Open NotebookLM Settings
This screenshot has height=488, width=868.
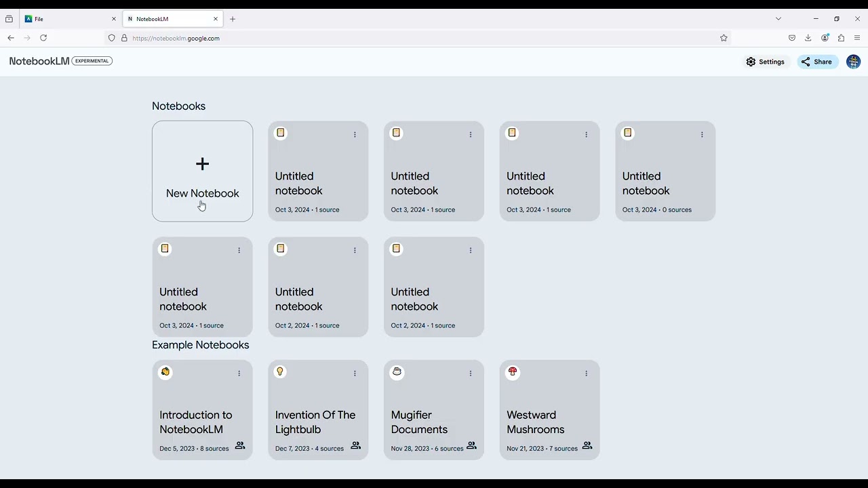pyautogui.click(x=765, y=62)
